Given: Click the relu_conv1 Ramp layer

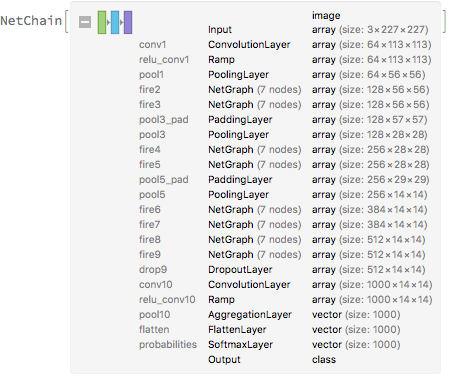Looking at the screenshot, I should click(285, 60).
